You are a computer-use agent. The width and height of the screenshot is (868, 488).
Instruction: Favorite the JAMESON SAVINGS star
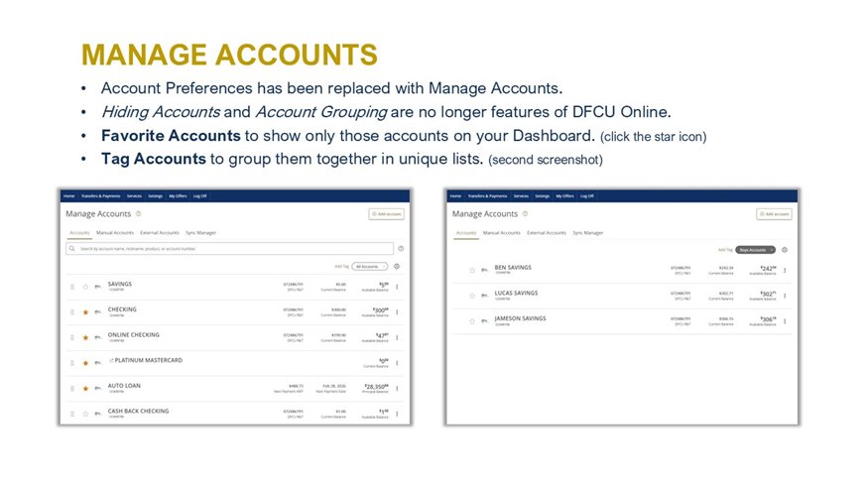472,321
